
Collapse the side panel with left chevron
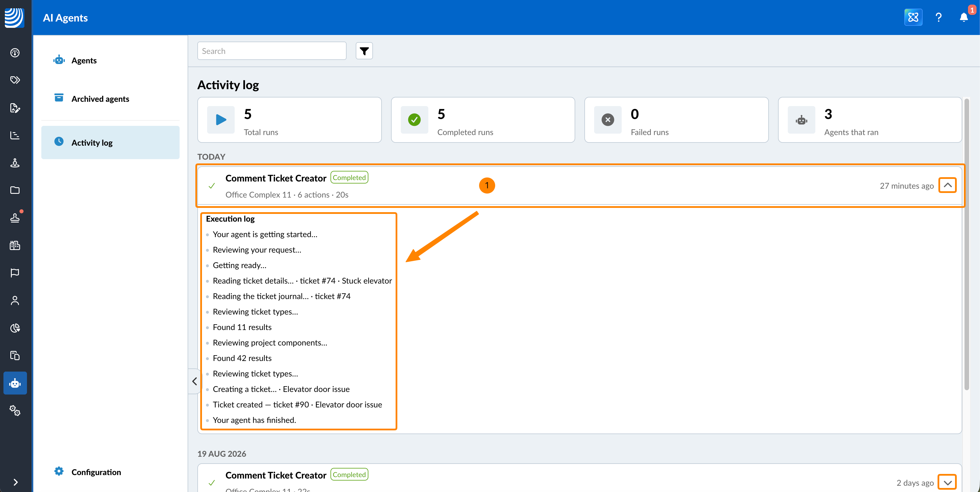(x=195, y=381)
